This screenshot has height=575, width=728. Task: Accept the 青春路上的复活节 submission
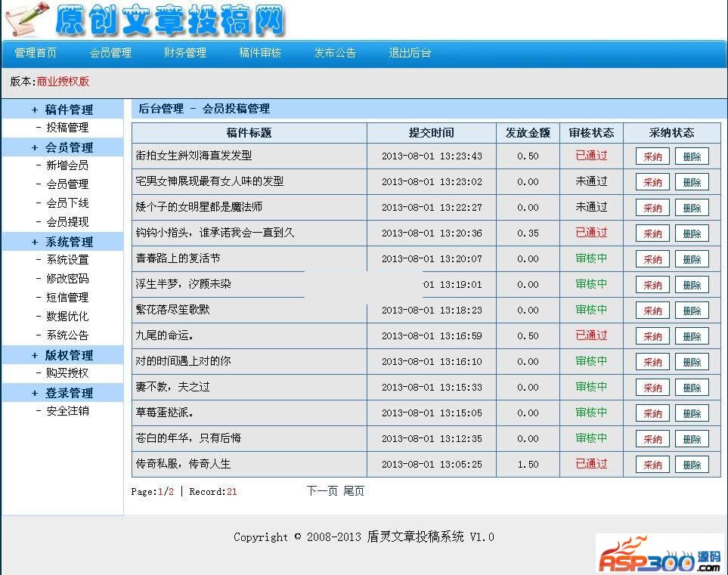coord(652,259)
